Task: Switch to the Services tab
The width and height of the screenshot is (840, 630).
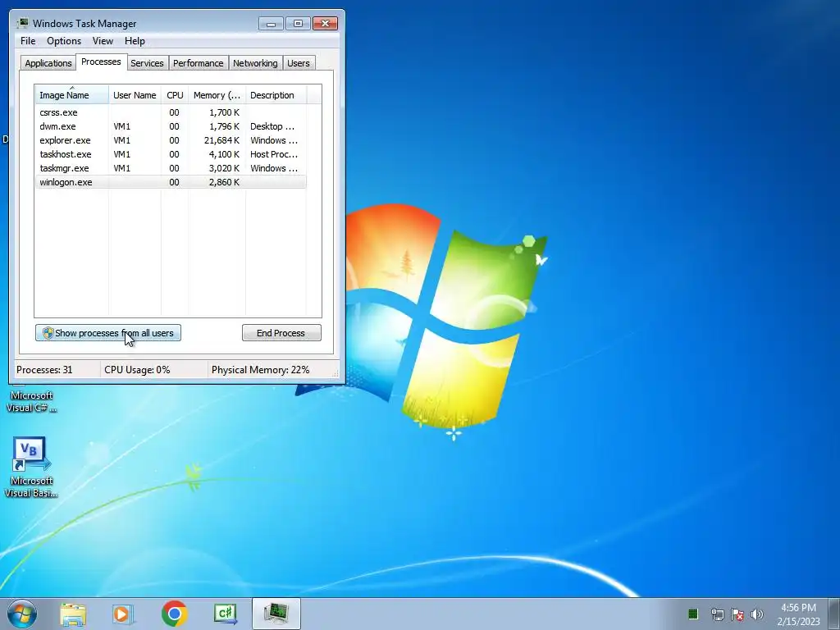Action: [x=147, y=62]
